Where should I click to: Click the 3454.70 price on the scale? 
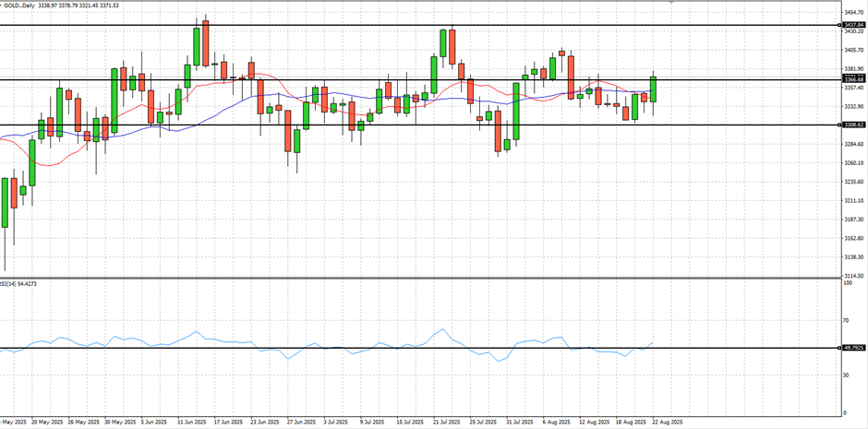(x=852, y=12)
